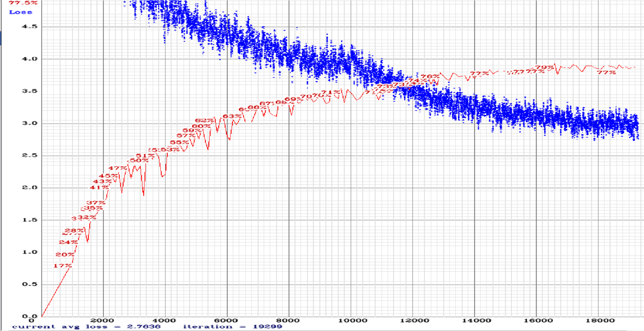Pick the red 51% mAP label
644x331 pixels.
point(145,156)
